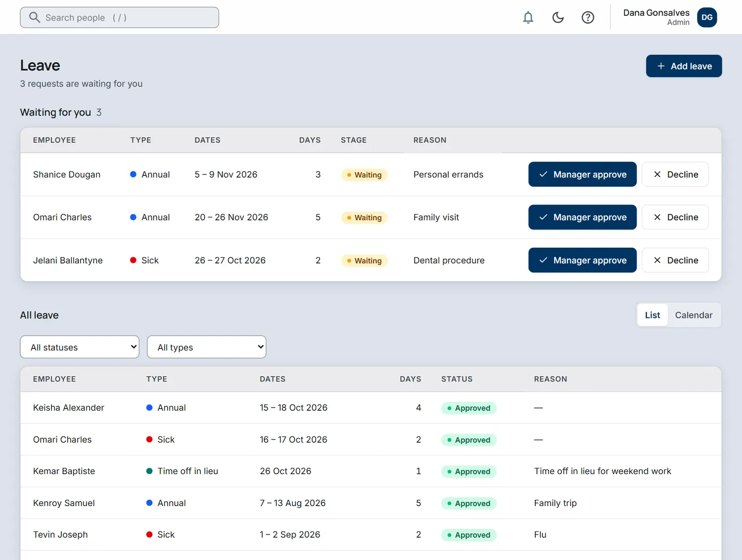Click the Add leave button

[x=684, y=66]
